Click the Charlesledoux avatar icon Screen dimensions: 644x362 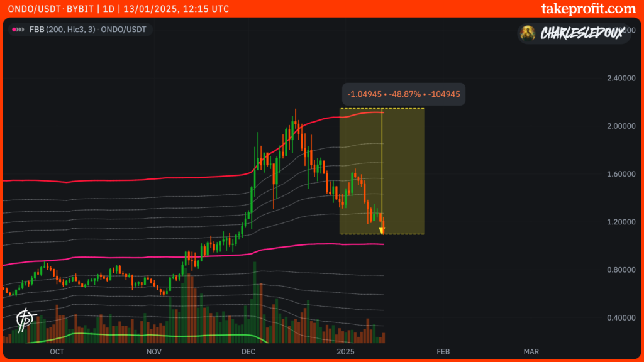(530, 33)
